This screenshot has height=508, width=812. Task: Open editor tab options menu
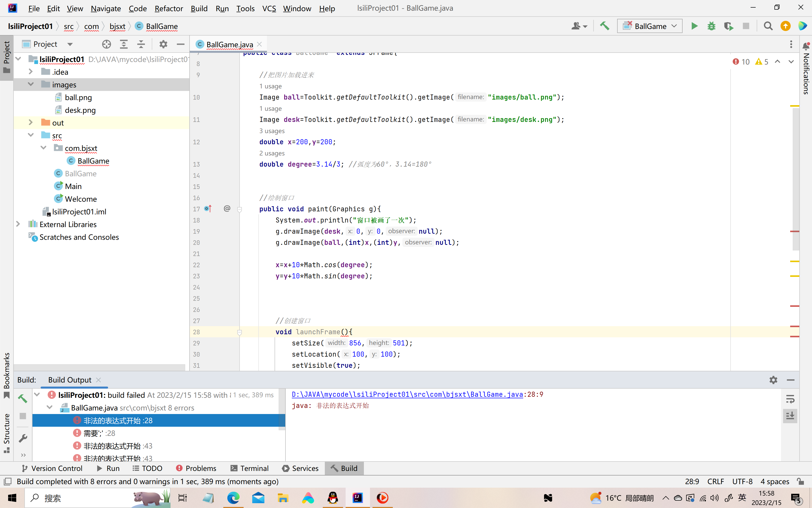coord(791,44)
